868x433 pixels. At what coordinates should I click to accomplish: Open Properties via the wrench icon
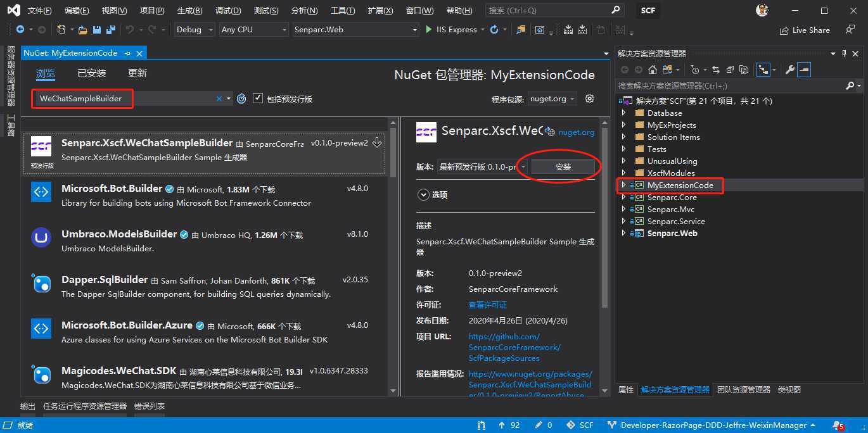[790, 70]
